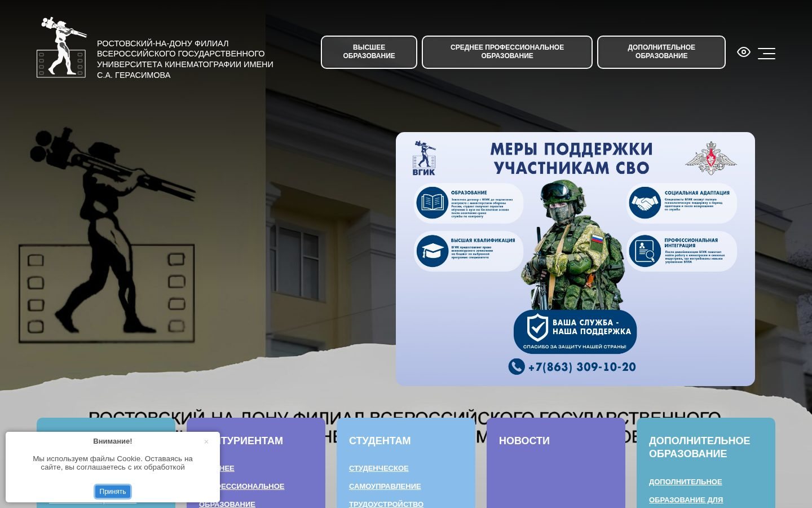Select the СТУДЕНТАМ card heading
The height and width of the screenshot is (508, 812).
coord(379,441)
